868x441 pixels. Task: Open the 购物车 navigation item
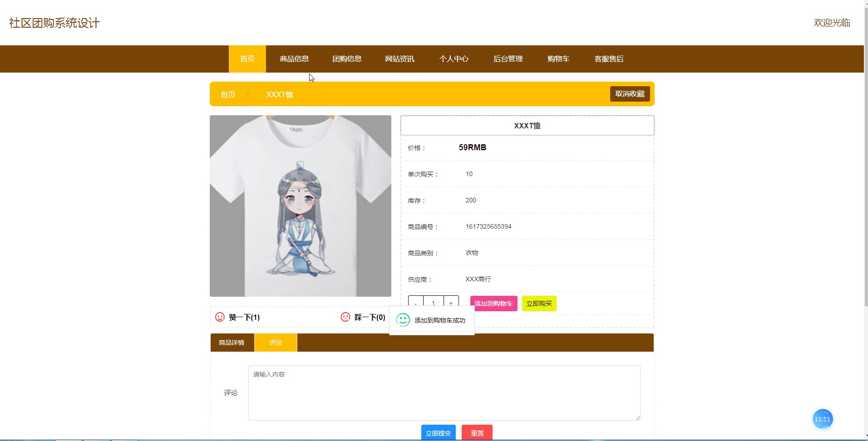tap(558, 59)
